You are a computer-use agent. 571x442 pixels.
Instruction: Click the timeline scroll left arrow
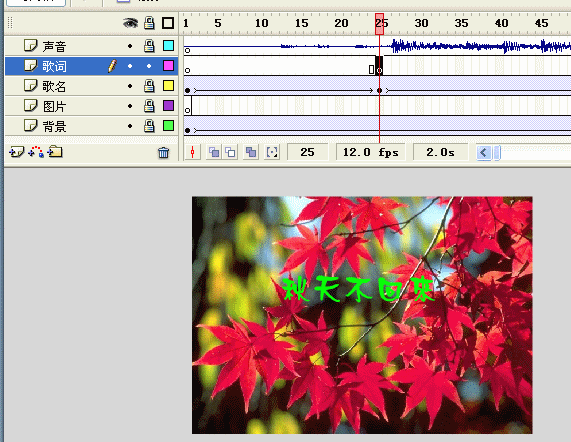coord(484,152)
